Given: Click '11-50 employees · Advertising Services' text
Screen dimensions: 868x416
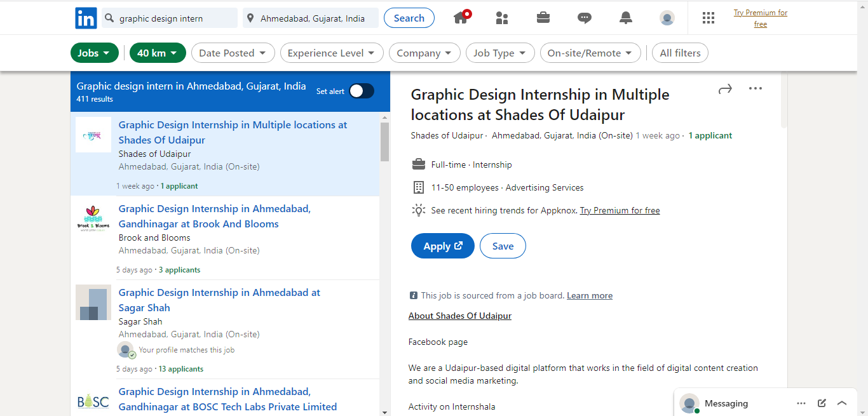Looking at the screenshot, I should [507, 187].
